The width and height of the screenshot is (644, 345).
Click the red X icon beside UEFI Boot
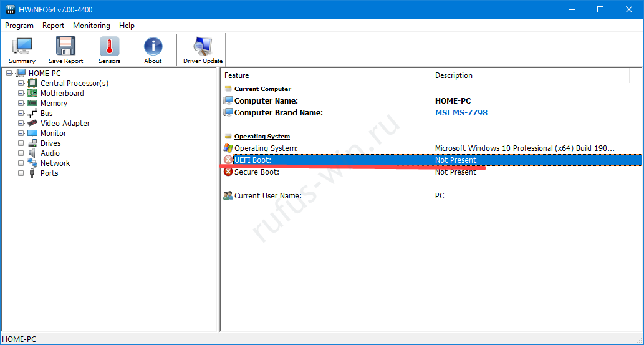coord(228,160)
